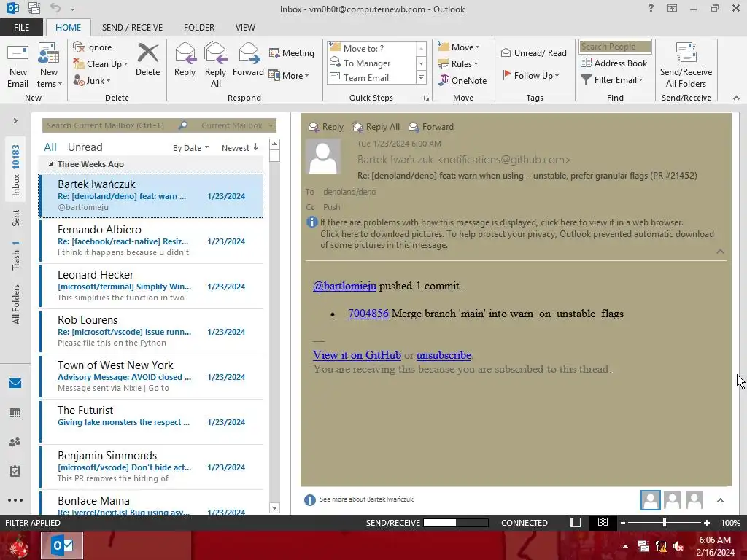Click the Search People field
Image resolution: width=747 pixels, height=560 pixels.
pyautogui.click(x=615, y=46)
